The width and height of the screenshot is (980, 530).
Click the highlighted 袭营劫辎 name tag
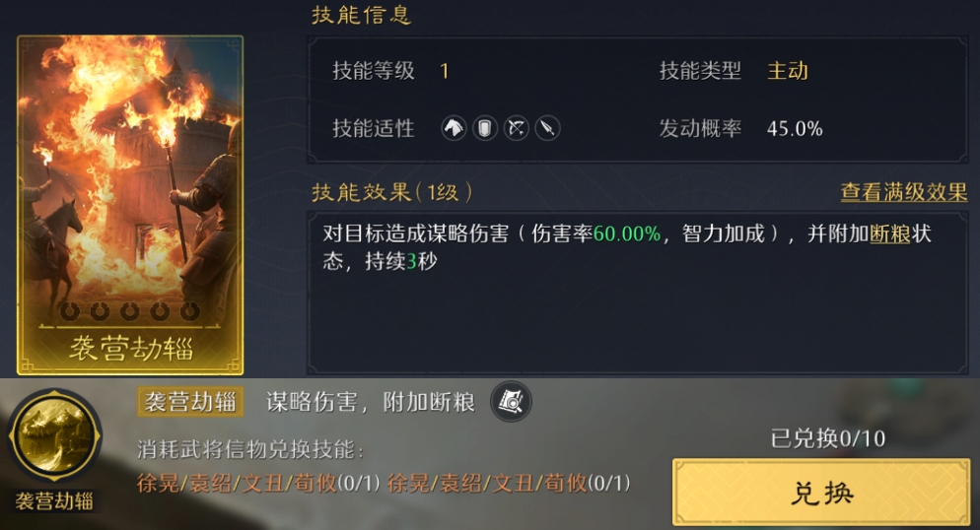(x=190, y=401)
